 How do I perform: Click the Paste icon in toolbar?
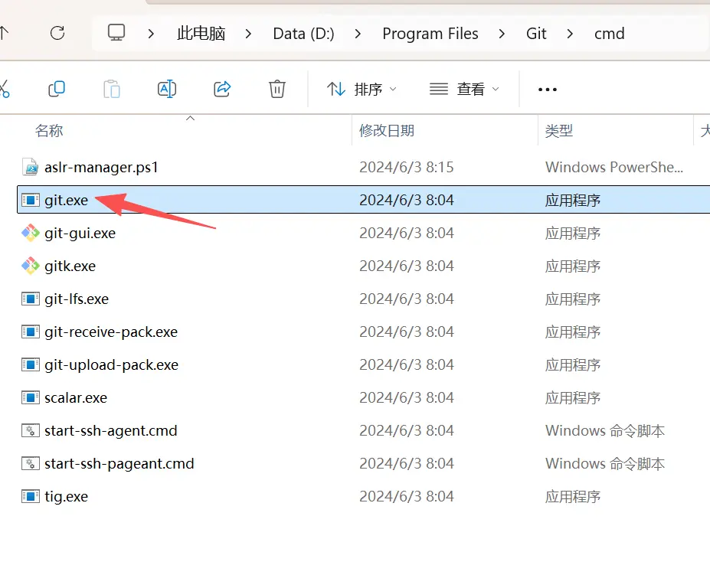tap(112, 89)
